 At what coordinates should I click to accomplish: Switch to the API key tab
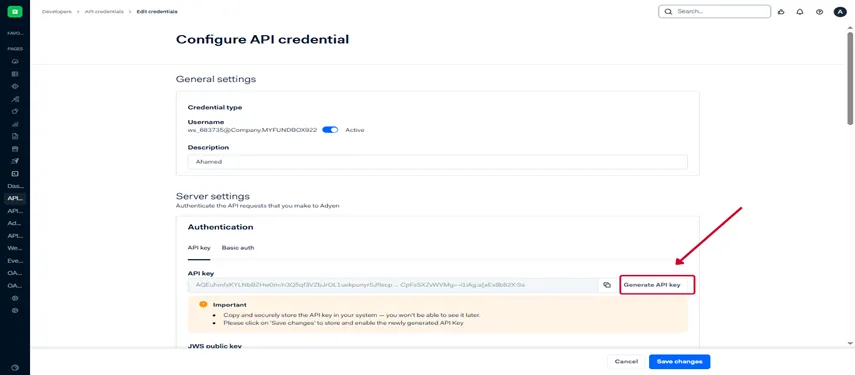point(199,247)
